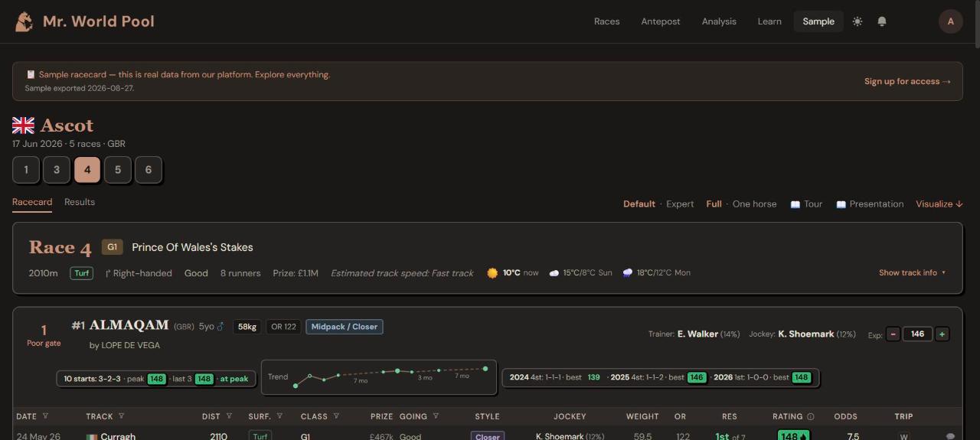
Task: Choose One horse display mode
Action: click(x=754, y=204)
